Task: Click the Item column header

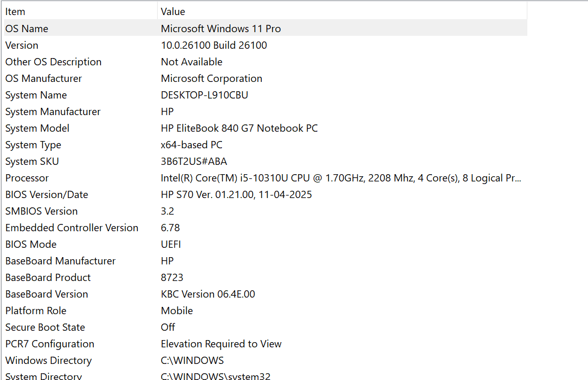Action: 80,11
